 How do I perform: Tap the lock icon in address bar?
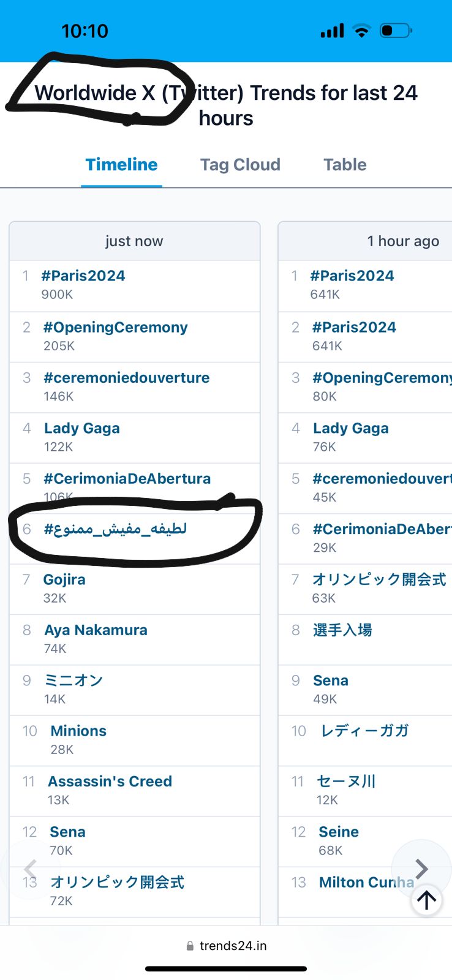(190, 946)
